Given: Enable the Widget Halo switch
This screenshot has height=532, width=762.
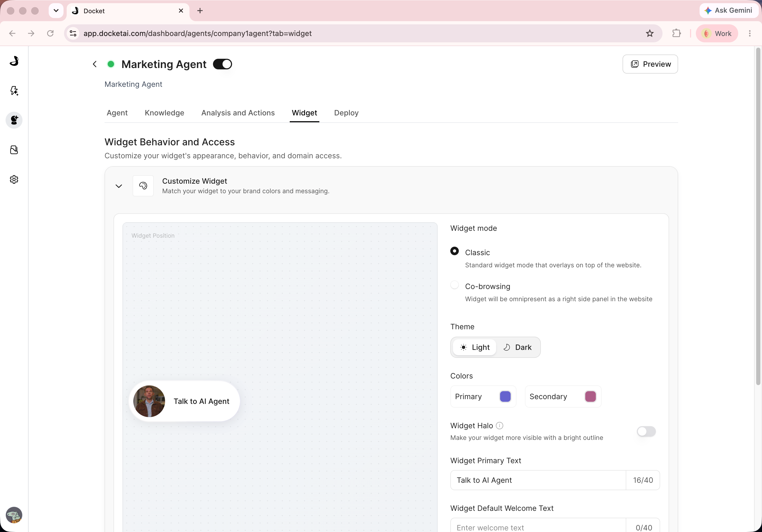Looking at the screenshot, I should (x=646, y=431).
